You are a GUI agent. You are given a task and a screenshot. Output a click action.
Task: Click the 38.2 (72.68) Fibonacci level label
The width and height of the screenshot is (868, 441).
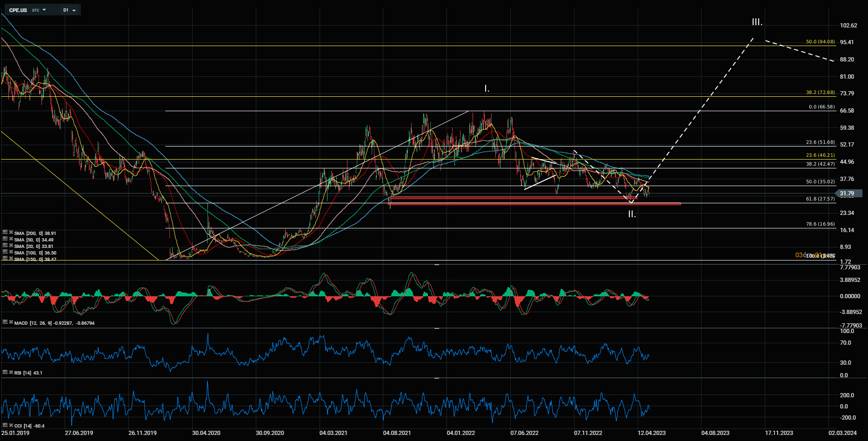(821, 93)
